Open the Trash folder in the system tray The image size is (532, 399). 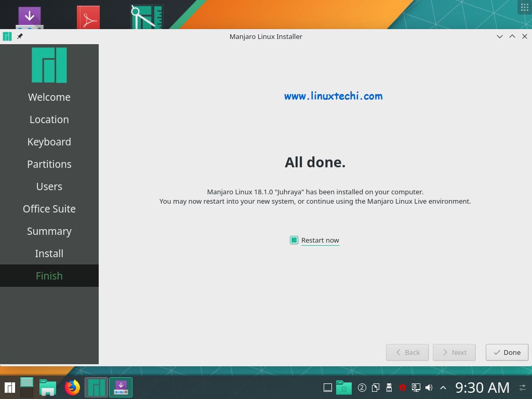pyautogui.click(x=343, y=387)
